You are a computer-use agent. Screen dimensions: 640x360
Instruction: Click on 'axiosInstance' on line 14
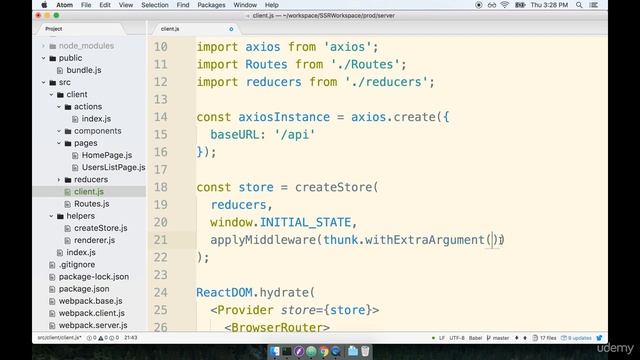point(284,117)
